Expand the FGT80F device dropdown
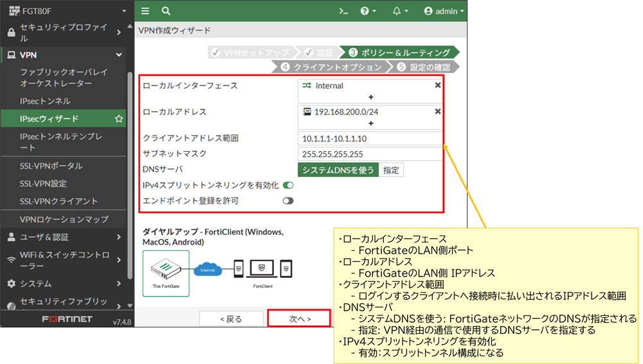 (124, 11)
